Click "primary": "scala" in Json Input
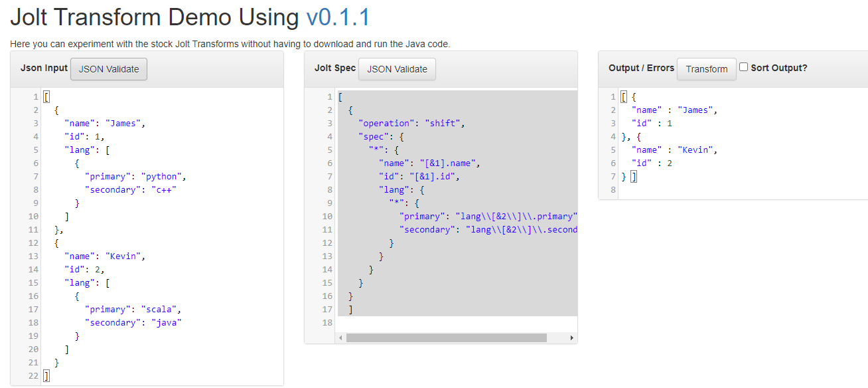The height and width of the screenshot is (388, 868). click(x=133, y=310)
